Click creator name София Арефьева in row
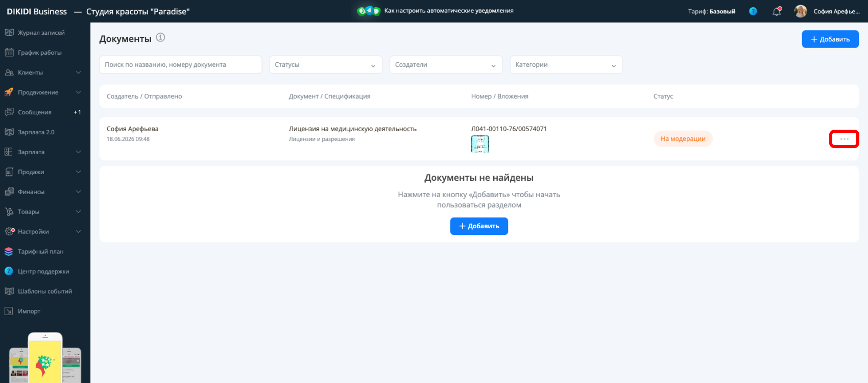Viewport: 868px width, 383px height. [133, 129]
